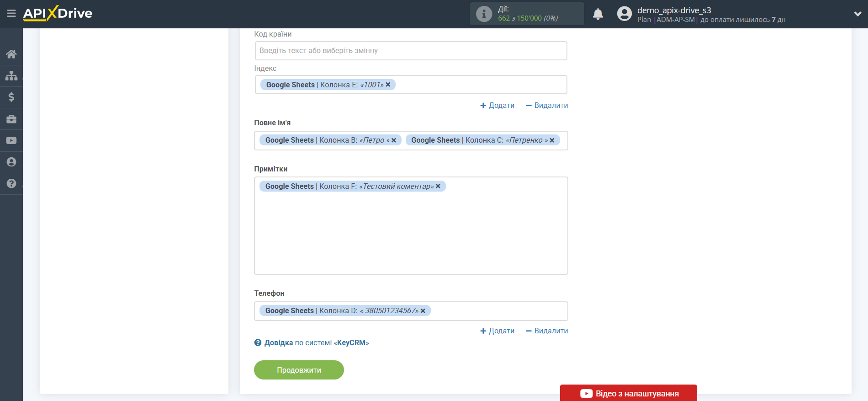Remove the Колонка D phone tag
Image resolution: width=868 pixels, height=401 pixels.
[423, 311]
